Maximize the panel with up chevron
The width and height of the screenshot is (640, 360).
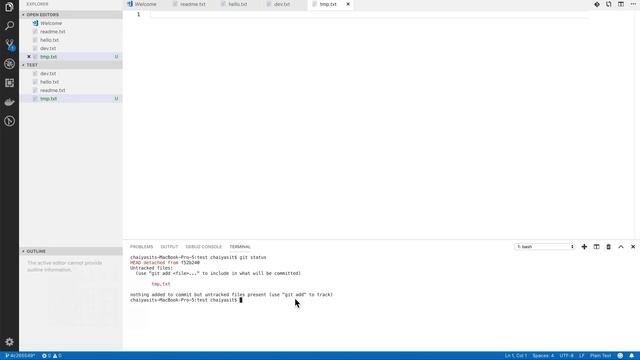tap(621, 247)
